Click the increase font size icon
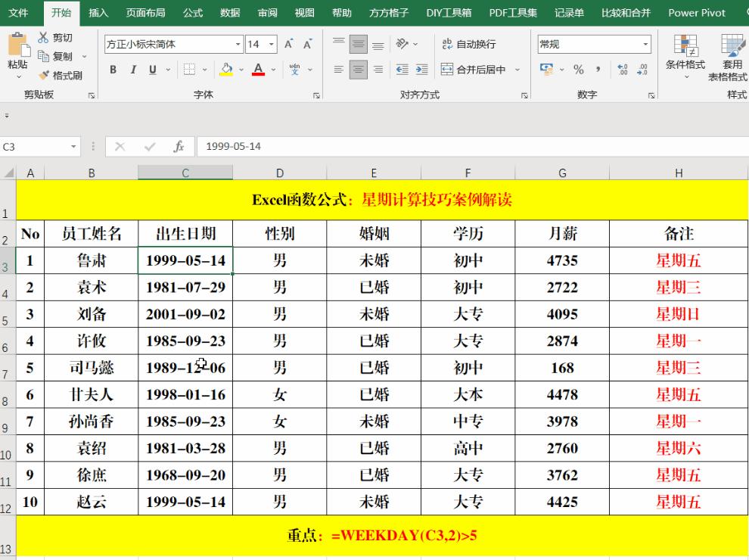This screenshot has width=749, height=560. pos(289,45)
